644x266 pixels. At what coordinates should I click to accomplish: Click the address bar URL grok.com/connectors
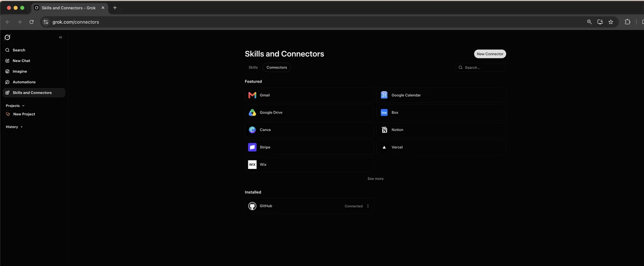click(x=76, y=22)
